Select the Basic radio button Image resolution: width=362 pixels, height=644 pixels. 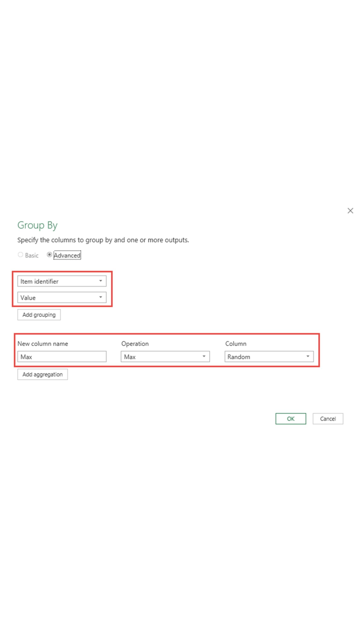[x=21, y=255]
